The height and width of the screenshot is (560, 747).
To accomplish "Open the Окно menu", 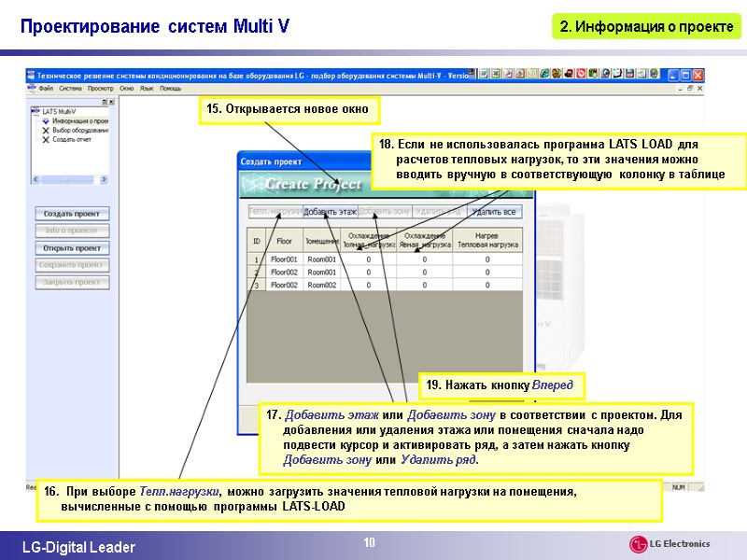I will tap(127, 88).
